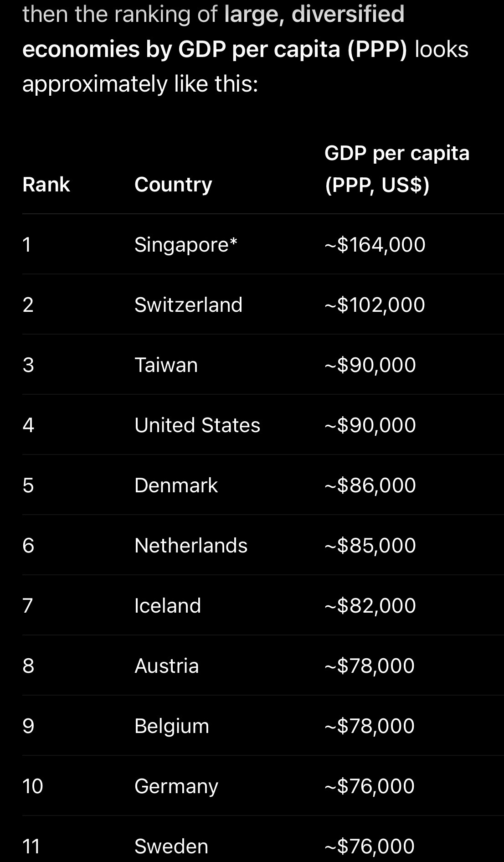
Task: Click on the Austria cell
Action: 167,666
